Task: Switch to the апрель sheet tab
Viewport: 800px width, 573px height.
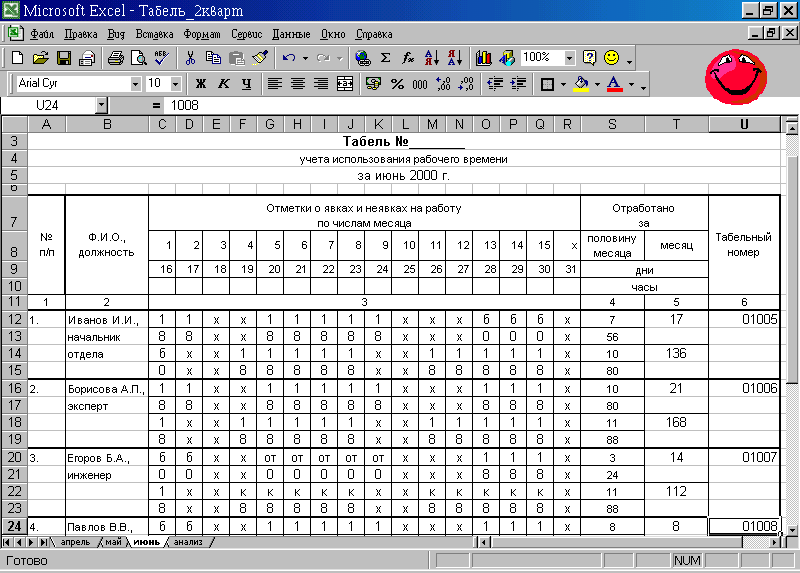Action: [75, 542]
